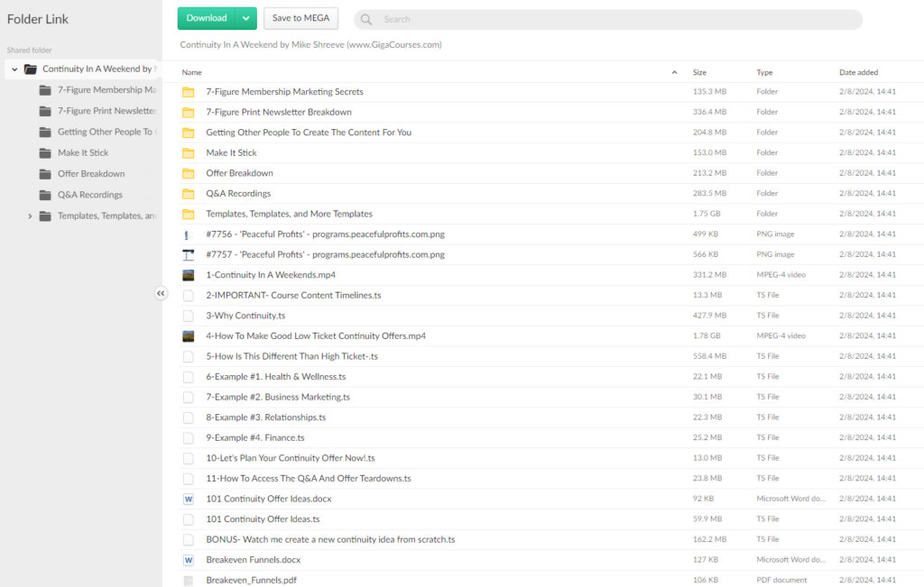This screenshot has height=587, width=924.
Task: Sort files by Date added column
Action: tap(858, 72)
